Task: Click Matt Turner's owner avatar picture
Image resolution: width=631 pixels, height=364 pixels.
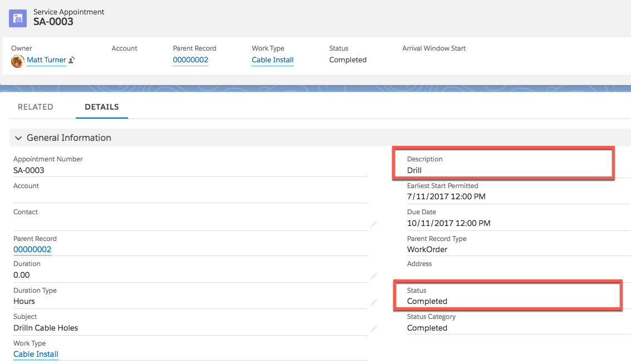Action: point(17,61)
